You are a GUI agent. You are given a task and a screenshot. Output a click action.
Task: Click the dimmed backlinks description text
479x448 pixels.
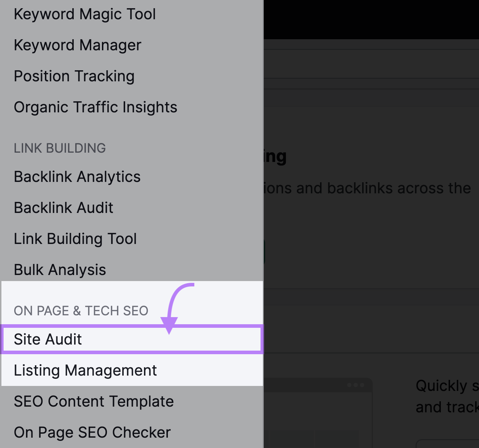367,188
